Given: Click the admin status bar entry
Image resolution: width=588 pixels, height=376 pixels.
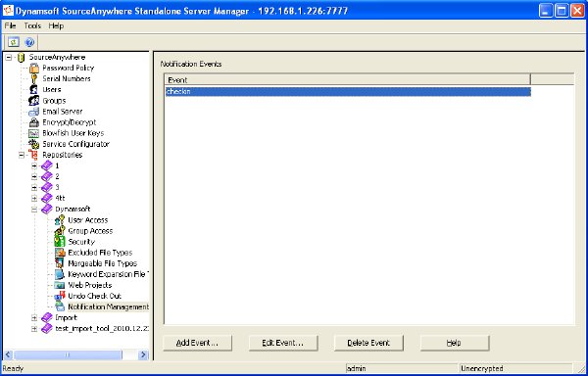Looking at the screenshot, I should point(402,368).
